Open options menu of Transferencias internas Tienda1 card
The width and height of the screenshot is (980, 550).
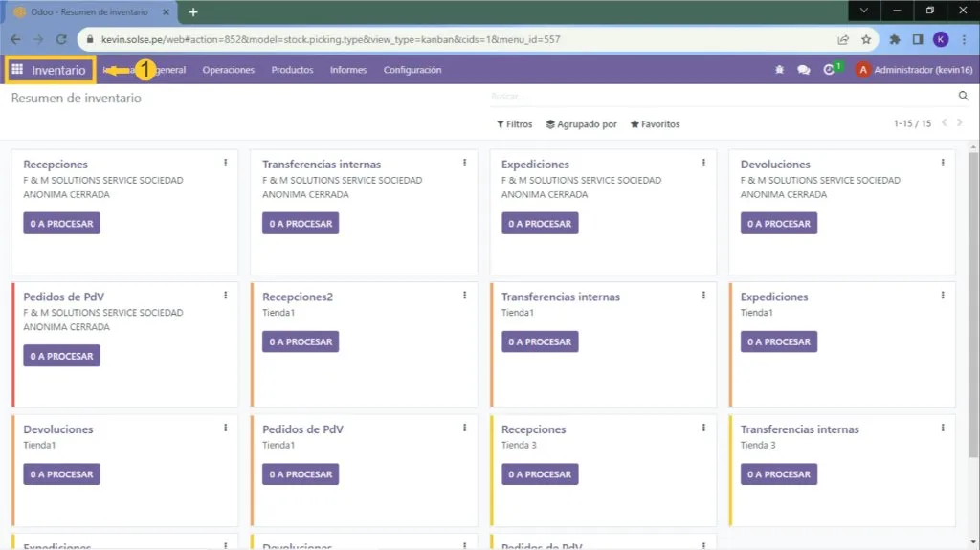[x=703, y=295]
